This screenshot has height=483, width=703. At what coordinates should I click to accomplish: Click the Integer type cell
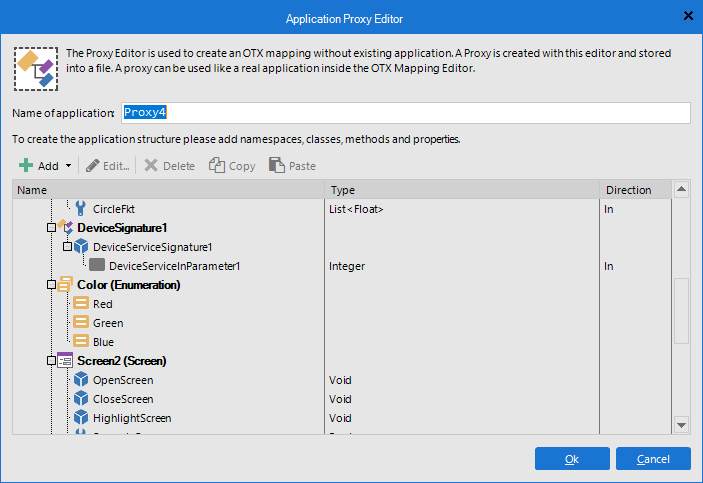(347, 266)
